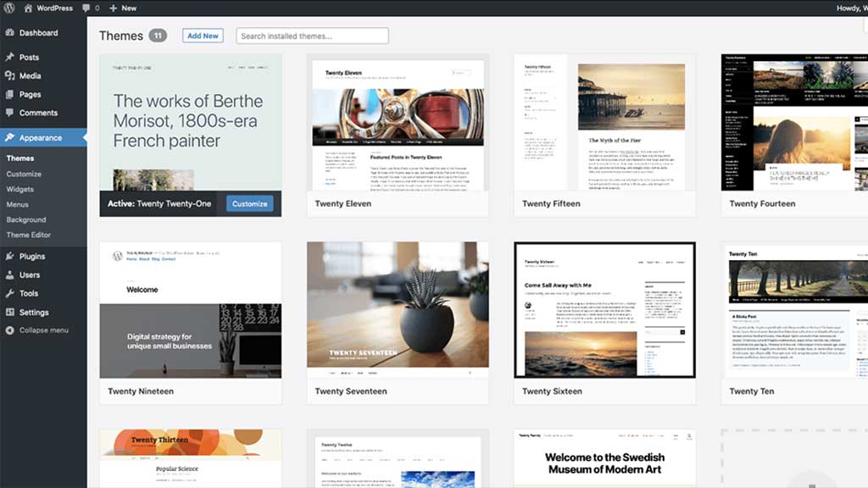Screen dimensions: 868x488
Task: Open the Menus submenu link
Action: 17,204
